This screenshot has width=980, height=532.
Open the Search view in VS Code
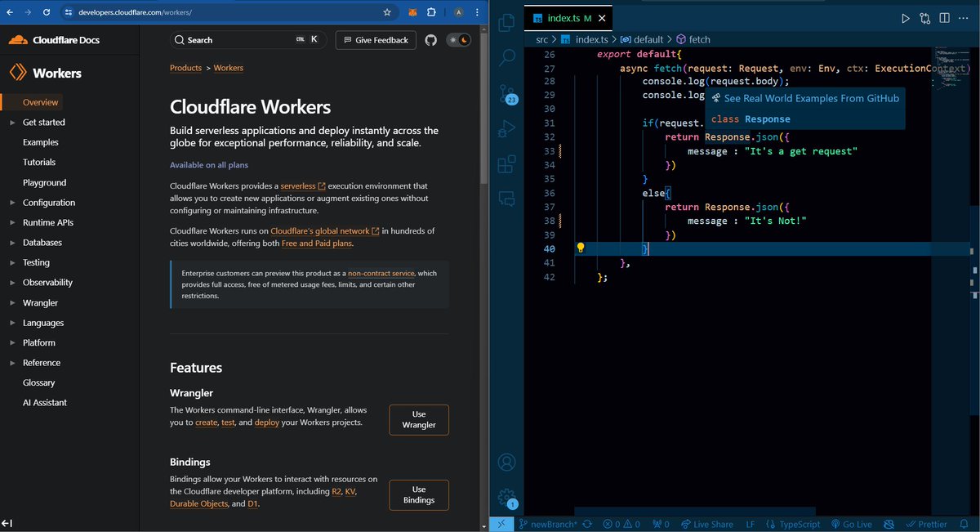click(x=506, y=57)
